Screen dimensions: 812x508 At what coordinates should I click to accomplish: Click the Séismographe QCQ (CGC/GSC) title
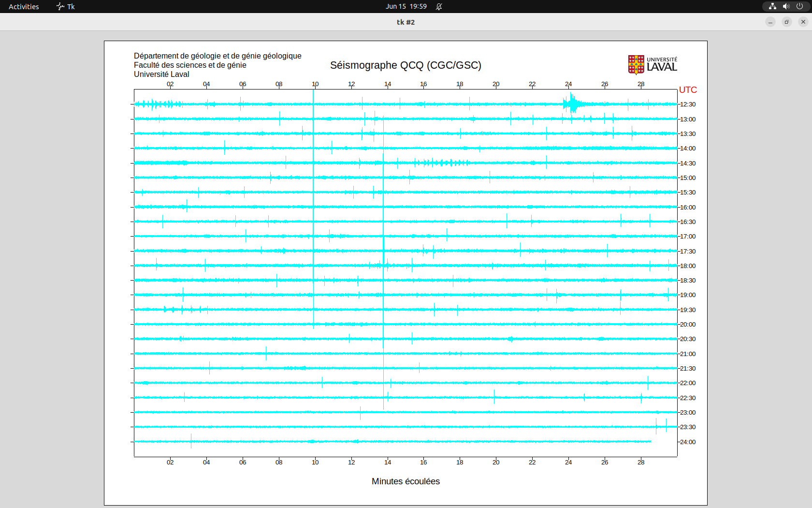[x=406, y=65]
